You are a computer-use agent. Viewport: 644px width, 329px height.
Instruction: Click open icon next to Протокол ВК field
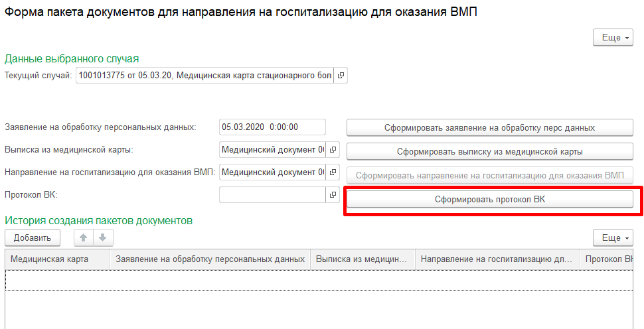[x=333, y=195]
